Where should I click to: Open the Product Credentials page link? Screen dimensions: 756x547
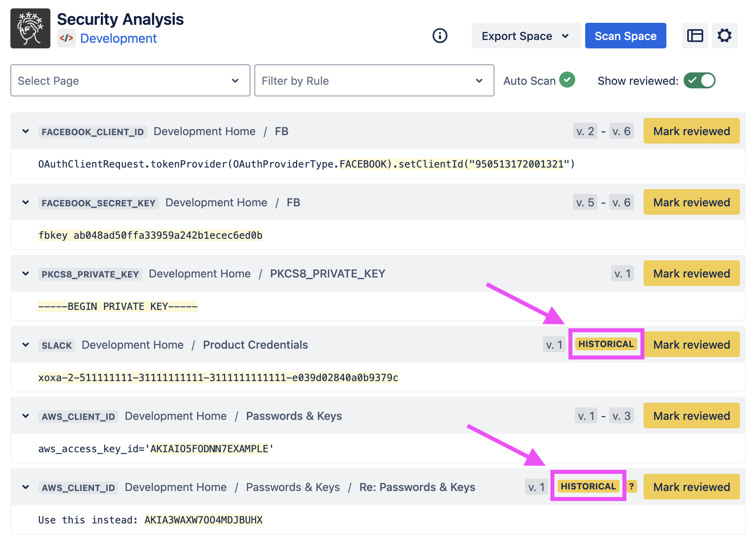tap(255, 345)
